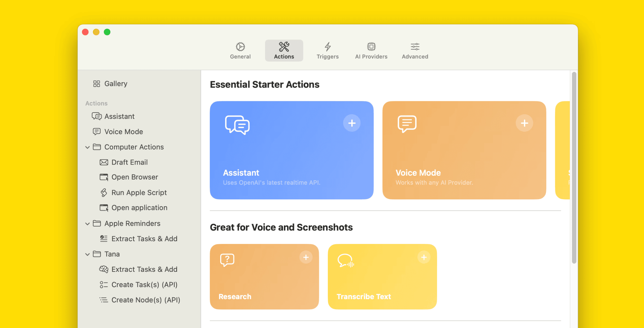Switch to the Triggers tab
Screen dimensions: 644x328
point(328,51)
